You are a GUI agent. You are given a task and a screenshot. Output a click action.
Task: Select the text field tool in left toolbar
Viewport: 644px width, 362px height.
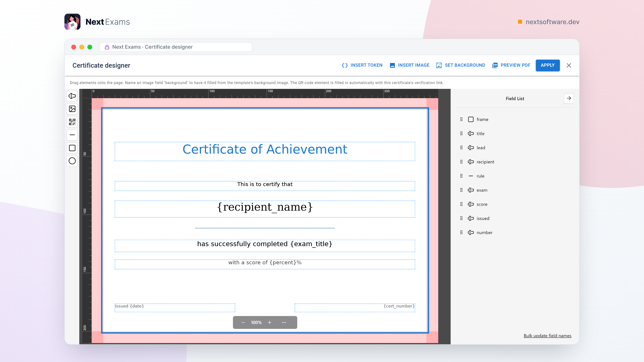[x=72, y=96]
